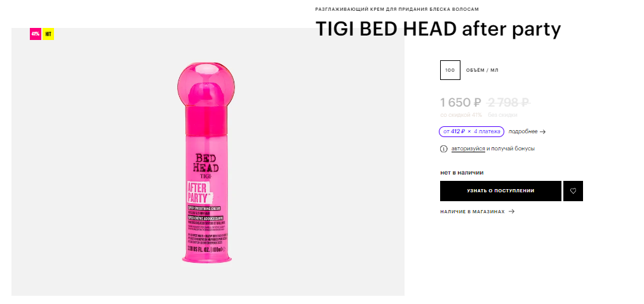644x304 pixels.
Task: Click the pink Bed Head product image
Action: coord(206,162)
